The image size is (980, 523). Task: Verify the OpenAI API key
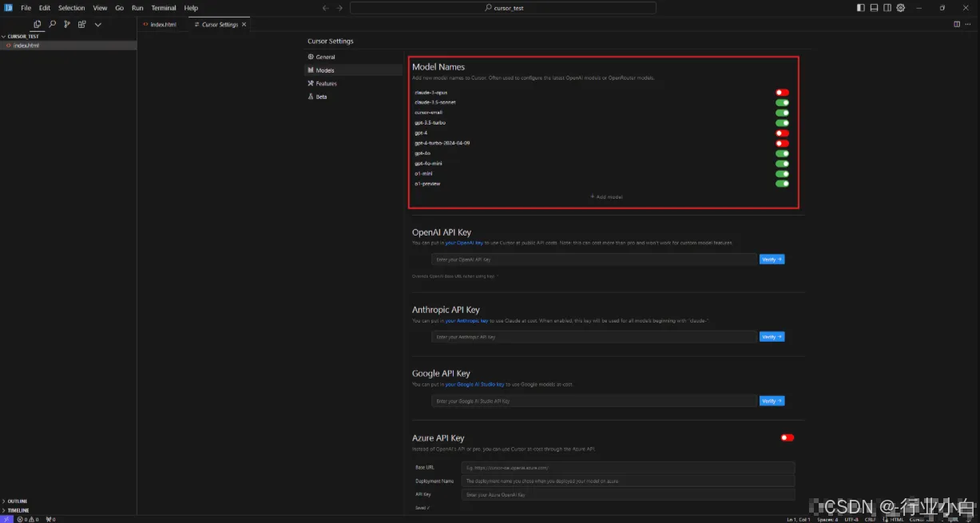tap(772, 260)
